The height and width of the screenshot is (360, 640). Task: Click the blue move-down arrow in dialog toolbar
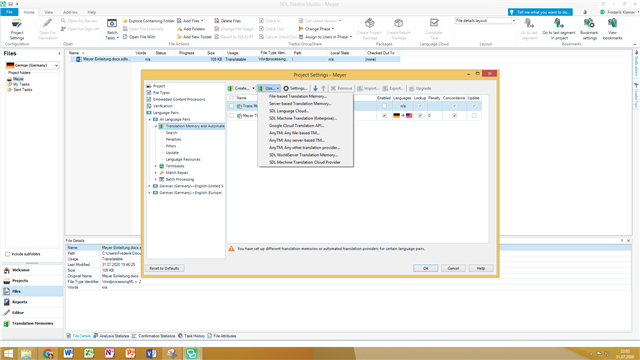315,88
